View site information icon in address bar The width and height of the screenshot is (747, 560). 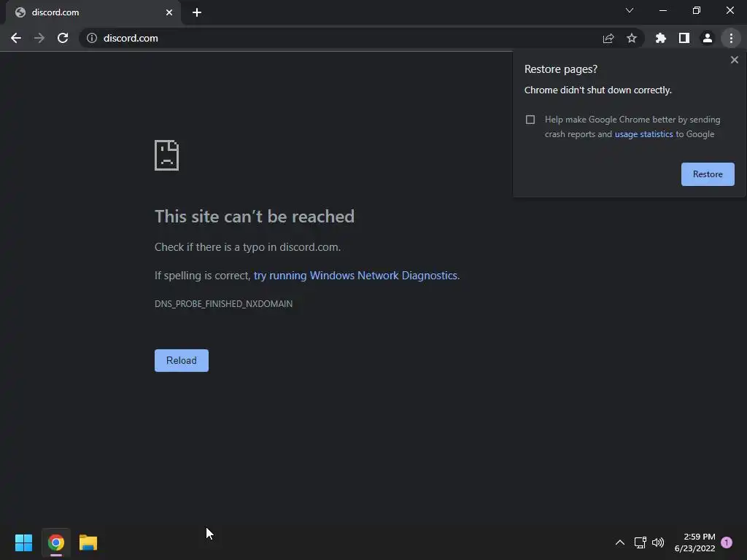pyautogui.click(x=92, y=38)
